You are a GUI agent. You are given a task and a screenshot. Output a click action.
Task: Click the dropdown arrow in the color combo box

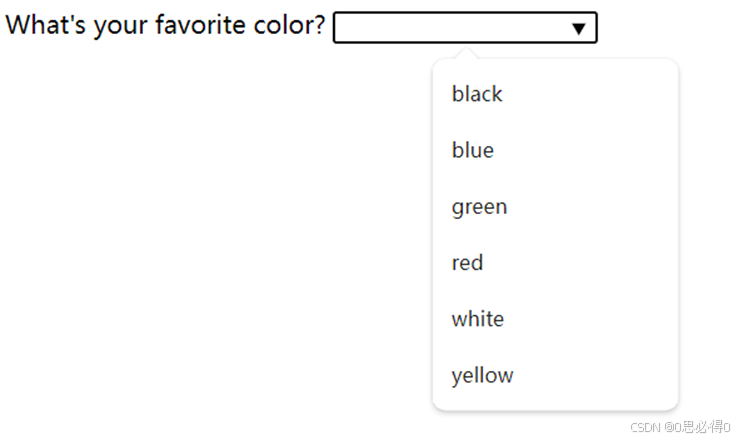579,28
